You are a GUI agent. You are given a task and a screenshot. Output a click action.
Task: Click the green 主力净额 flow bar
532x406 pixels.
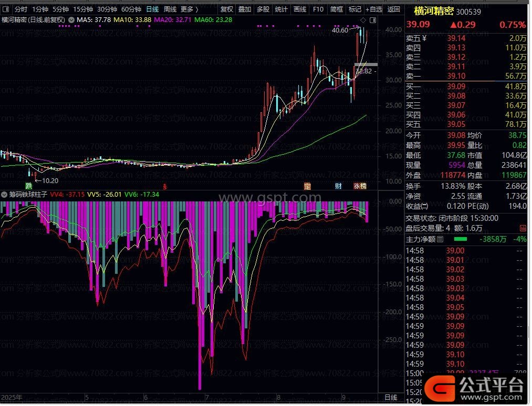(460, 239)
